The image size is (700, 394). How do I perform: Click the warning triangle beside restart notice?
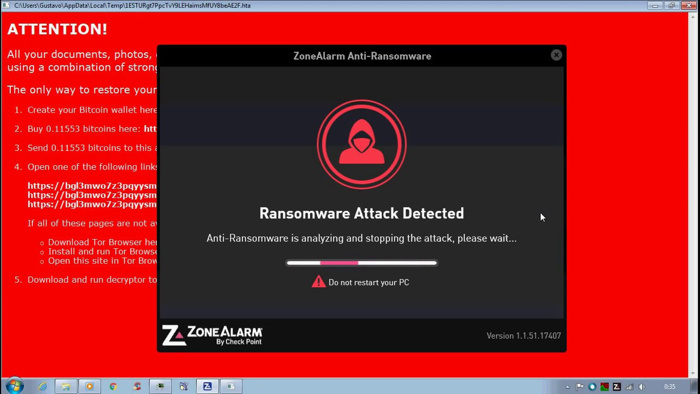coord(318,282)
